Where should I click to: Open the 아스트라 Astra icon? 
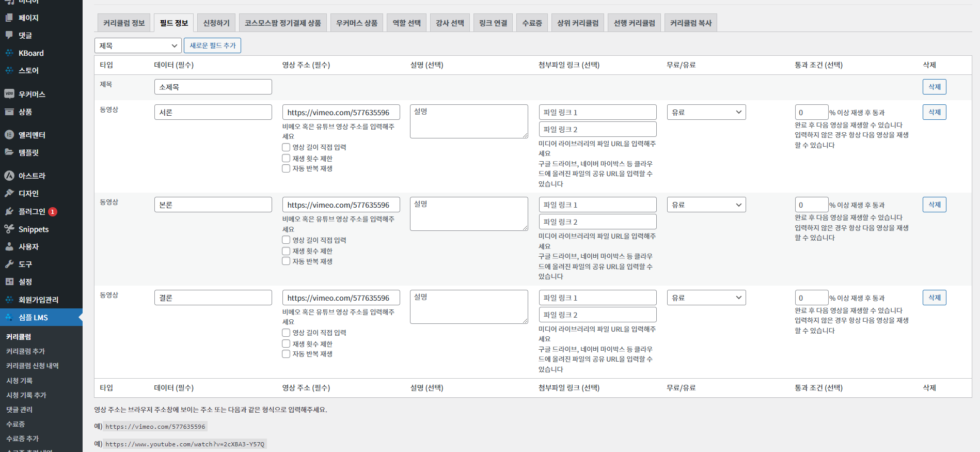(9, 176)
